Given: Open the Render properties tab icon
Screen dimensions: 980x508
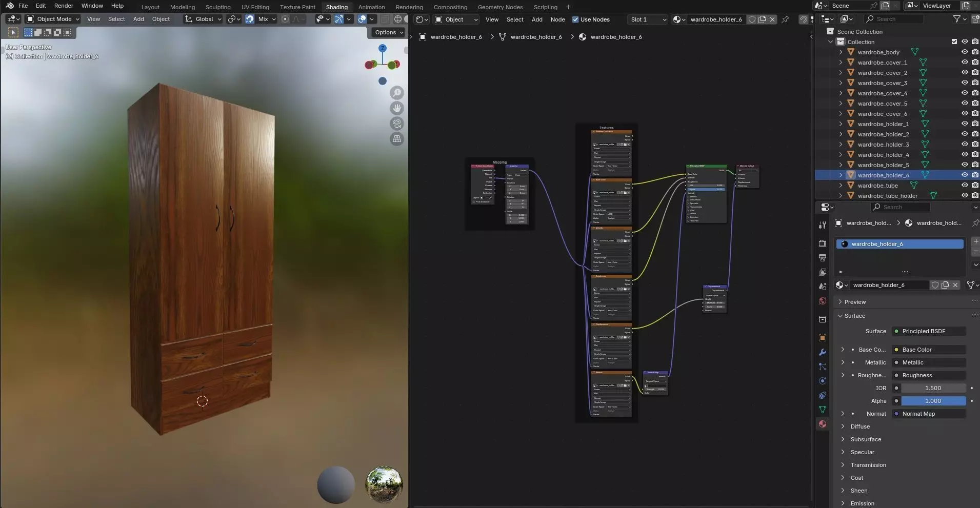Looking at the screenshot, I should coord(823,243).
